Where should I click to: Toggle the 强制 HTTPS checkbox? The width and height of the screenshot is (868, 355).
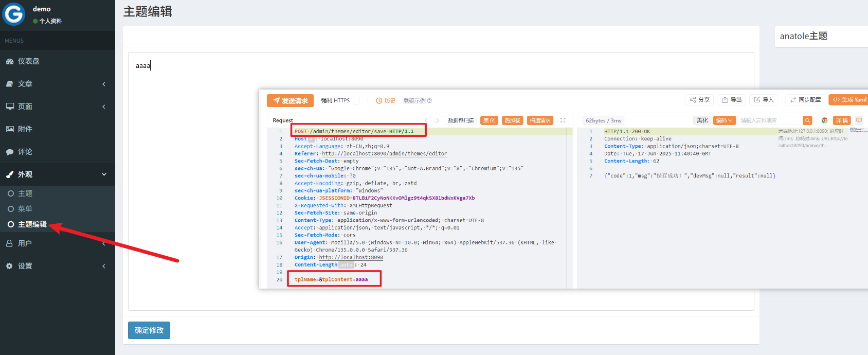click(x=356, y=101)
